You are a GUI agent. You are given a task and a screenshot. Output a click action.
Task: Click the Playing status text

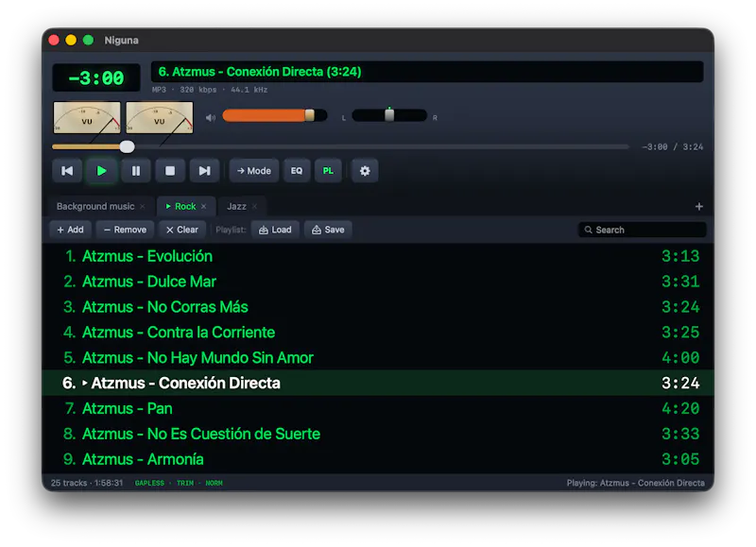coord(635,483)
